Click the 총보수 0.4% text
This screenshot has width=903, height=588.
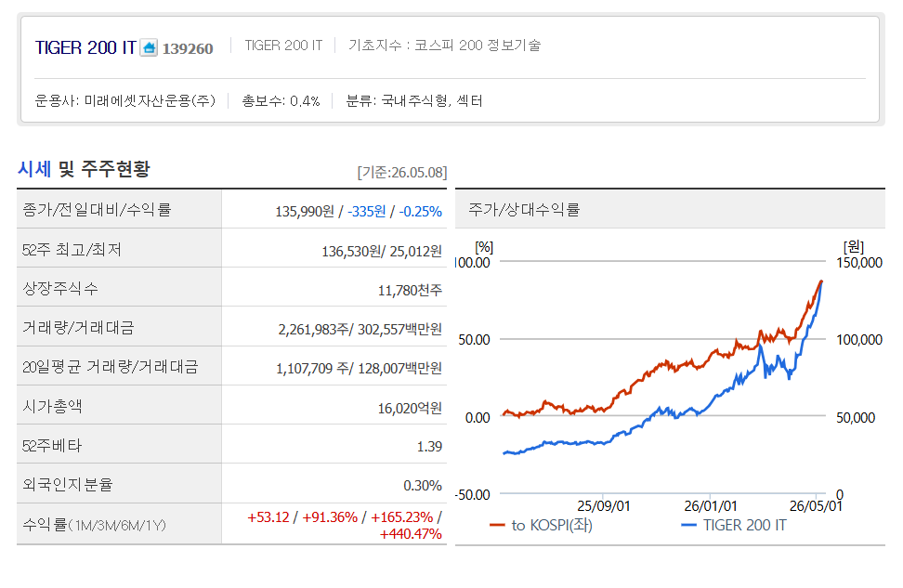(281, 100)
